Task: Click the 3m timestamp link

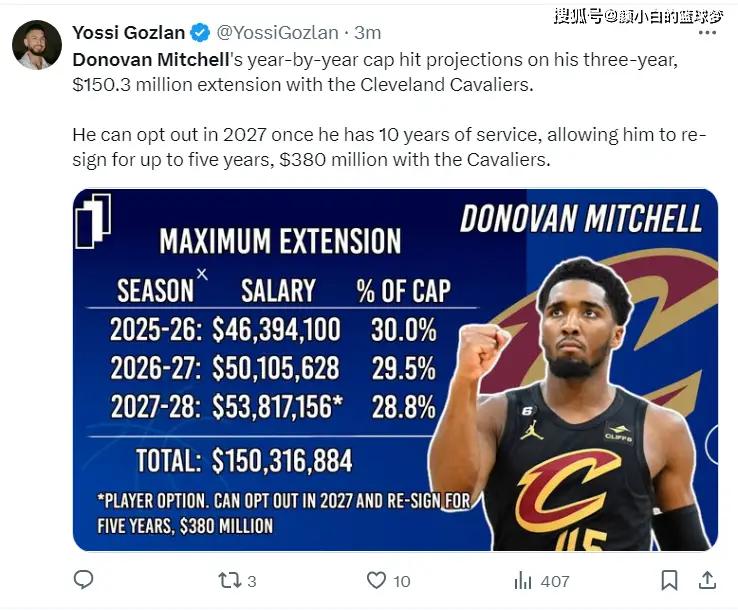Action: coord(367,34)
